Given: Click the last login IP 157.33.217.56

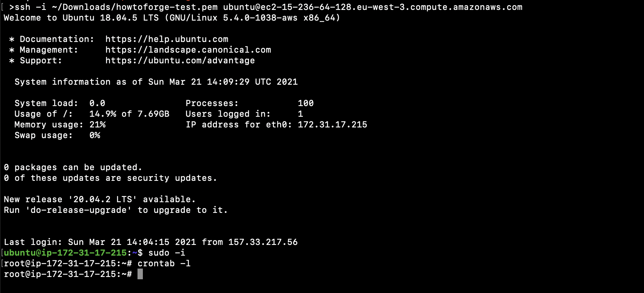Looking at the screenshot, I should point(263,242).
